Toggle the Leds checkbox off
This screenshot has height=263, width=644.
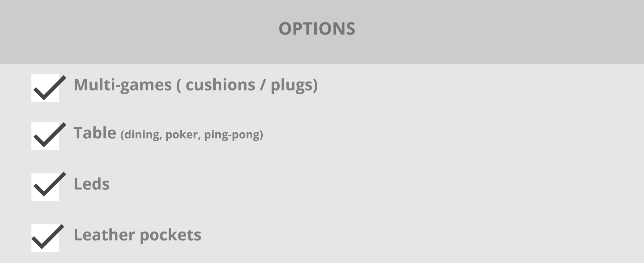[45, 187]
